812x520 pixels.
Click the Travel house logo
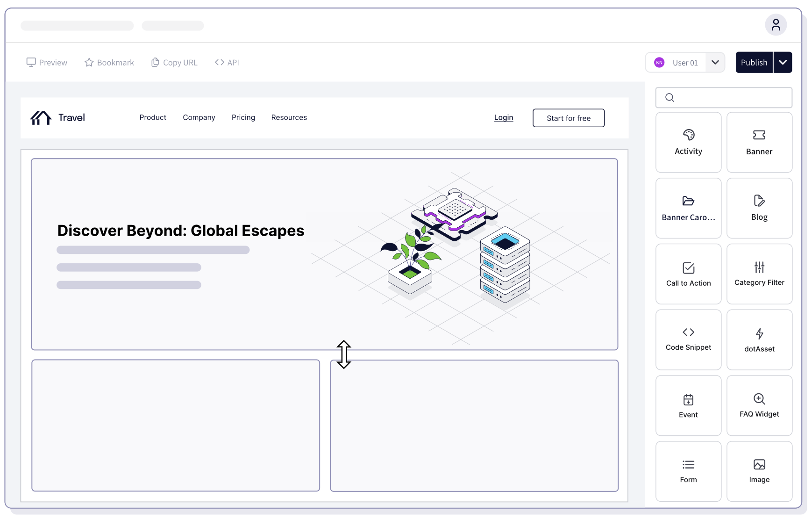(x=41, y=118)
